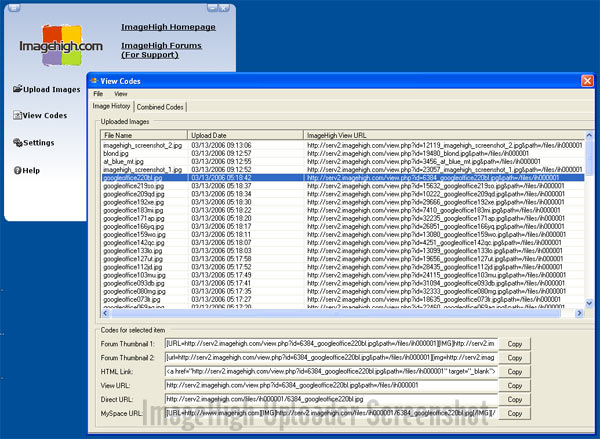Copy the View URL
The height and width of the screenshot is (439, 600).
(515, 385)
